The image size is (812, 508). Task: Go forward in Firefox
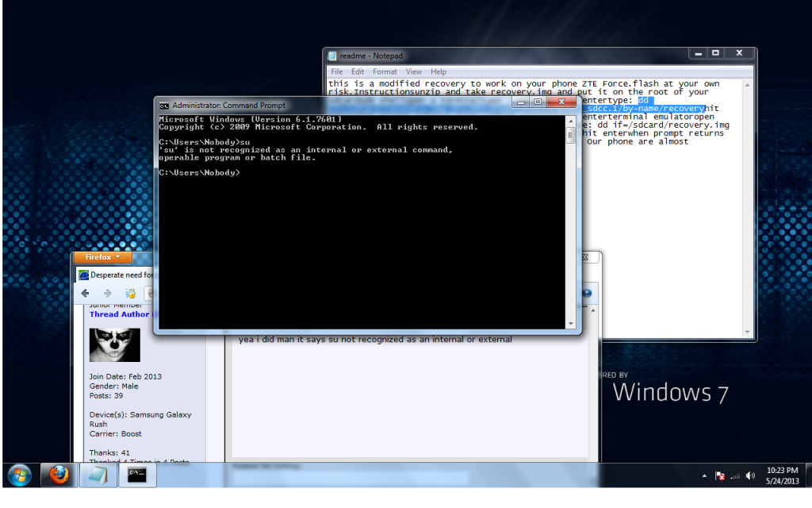point(107,294)
